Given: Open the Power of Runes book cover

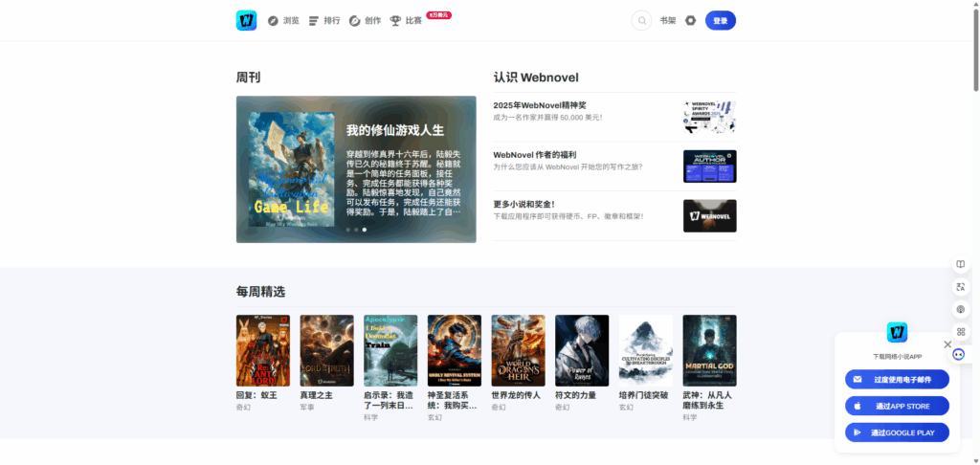Looking at the screenshot, I should point(582,350).
